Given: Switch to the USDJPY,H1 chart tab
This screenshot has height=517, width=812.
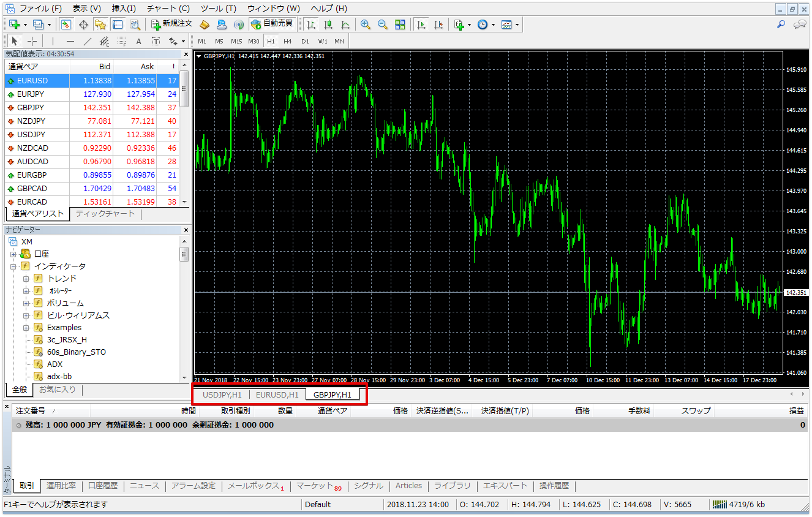Looking at the screenshot, I should (x=221, y=394).
